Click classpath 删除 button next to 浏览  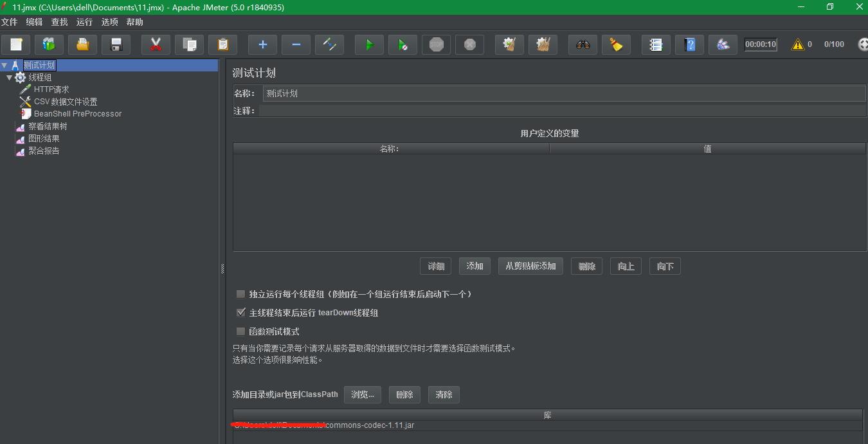pyautogui.click(x=405, y=394)
